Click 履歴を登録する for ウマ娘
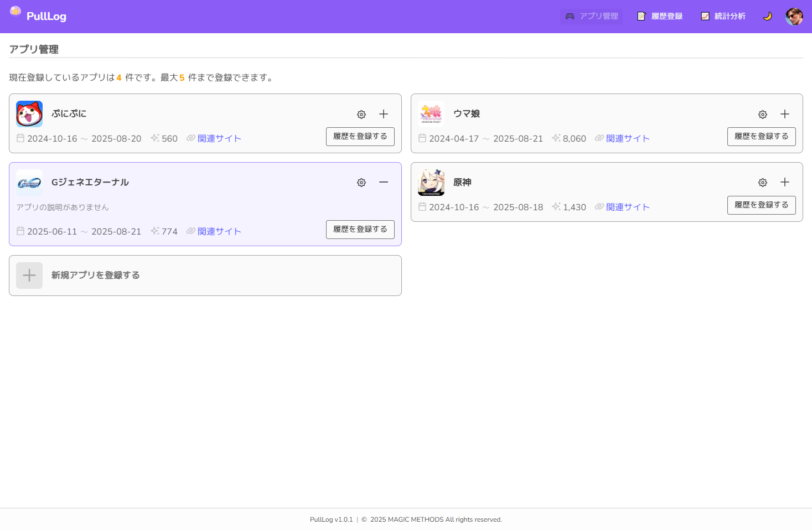 (762, 137)
